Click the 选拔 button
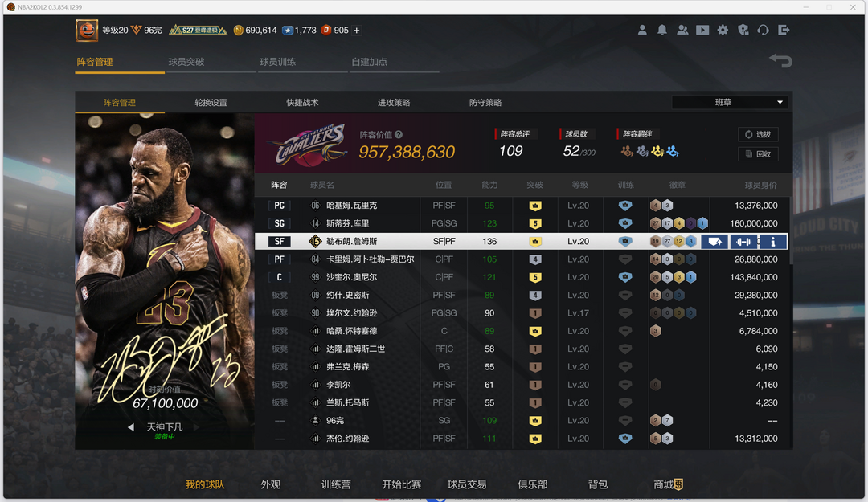The height and width of the screenshot is (502, 868). tap(758, 135)
